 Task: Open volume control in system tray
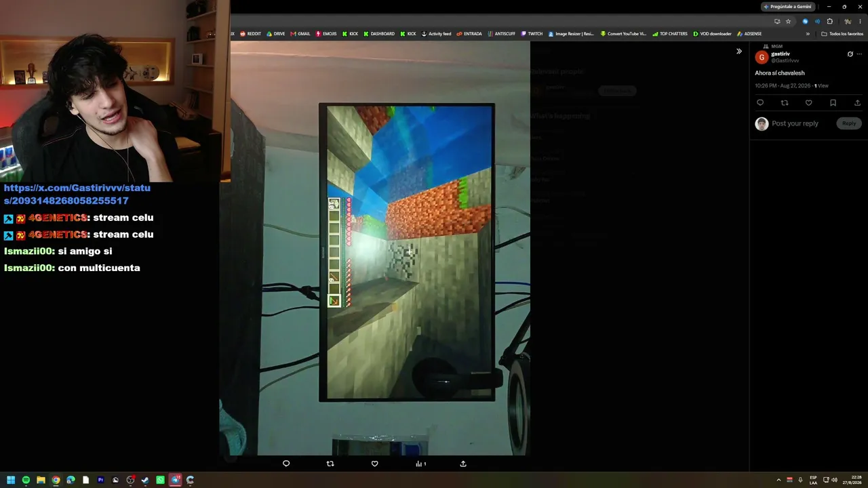[x=834, y=480]
